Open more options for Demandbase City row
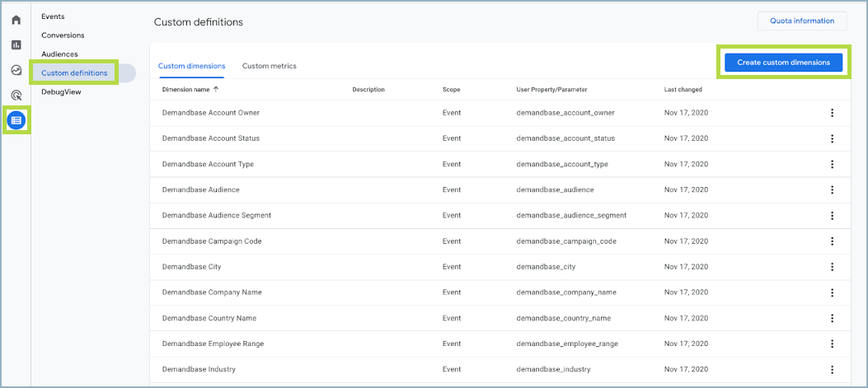Screen dimensions: 868x388 pyautogui.click(x=832, y=267)
